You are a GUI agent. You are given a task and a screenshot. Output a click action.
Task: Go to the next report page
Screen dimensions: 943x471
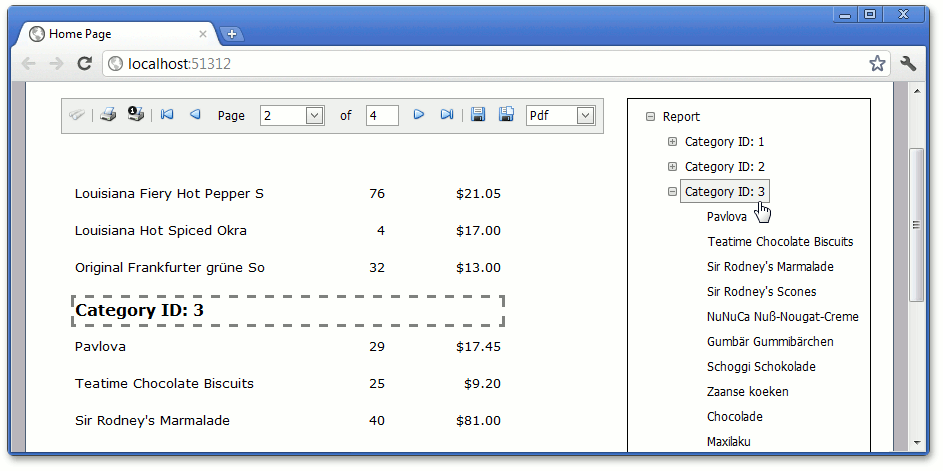(x=419, y=115)
